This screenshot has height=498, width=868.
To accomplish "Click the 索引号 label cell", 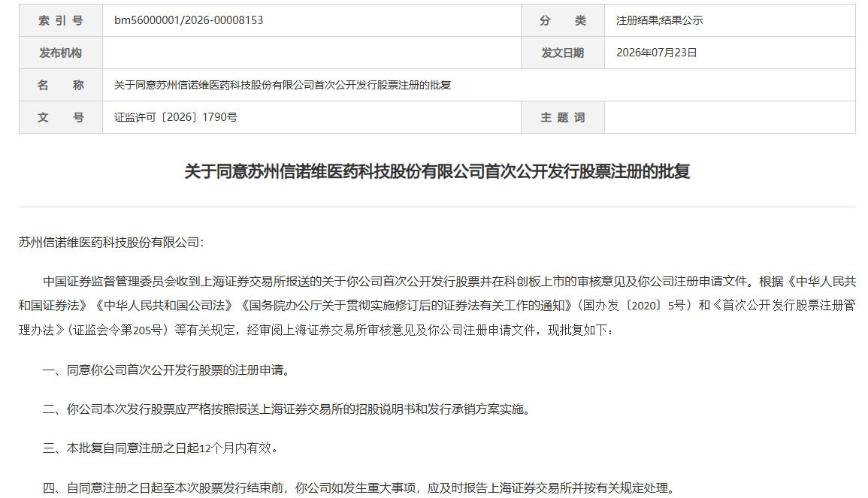I will [61, 20].
